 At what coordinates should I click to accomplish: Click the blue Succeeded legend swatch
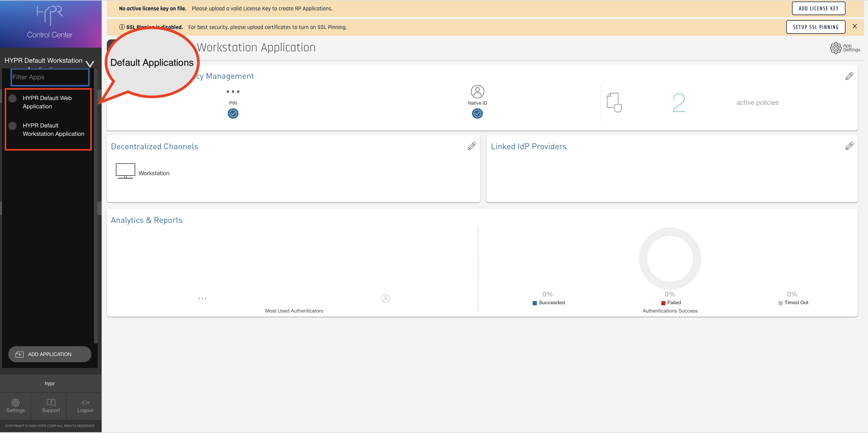tap(534, 303)
